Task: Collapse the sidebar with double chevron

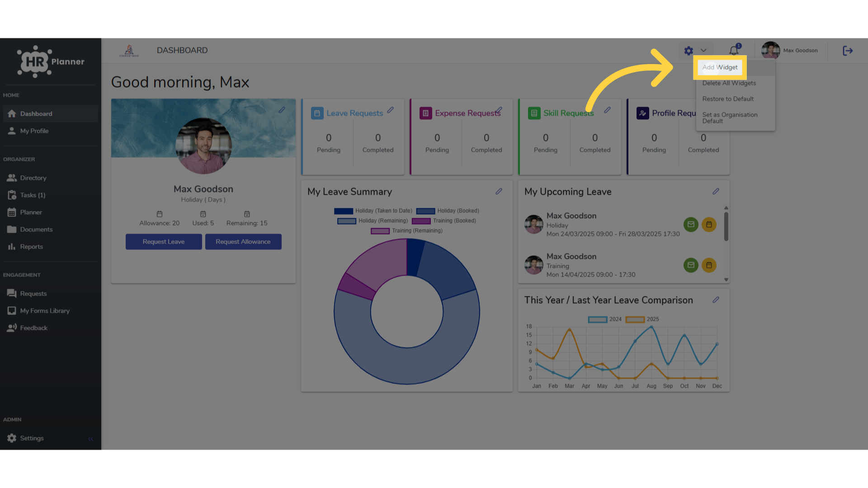Action: coord(90,439)
